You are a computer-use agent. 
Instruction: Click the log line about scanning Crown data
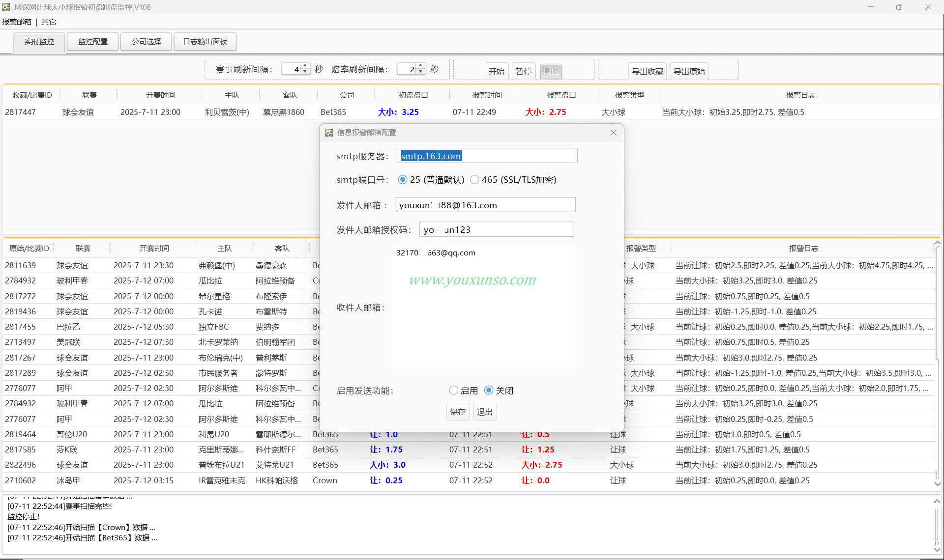pos(82,527)
